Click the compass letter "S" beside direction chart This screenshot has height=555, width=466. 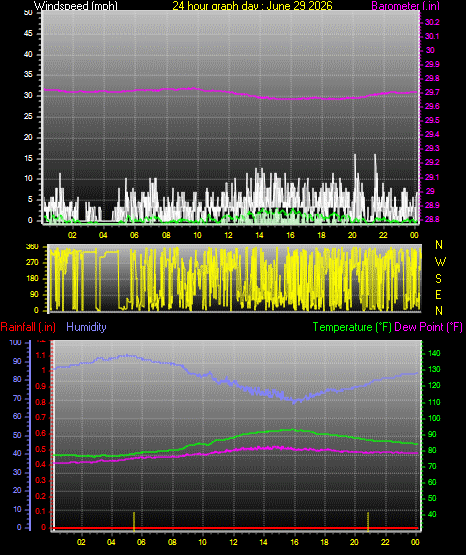coord(438,279)
